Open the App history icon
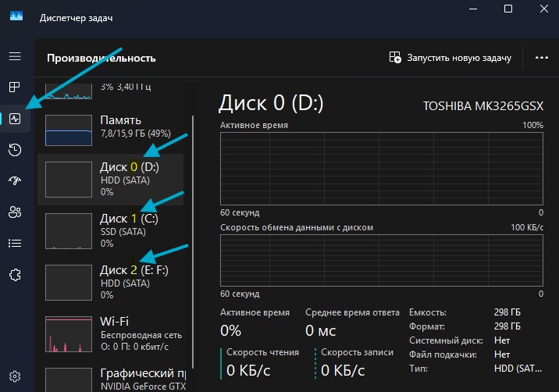Screen dimensions: 559x392 tap(15, 150)
